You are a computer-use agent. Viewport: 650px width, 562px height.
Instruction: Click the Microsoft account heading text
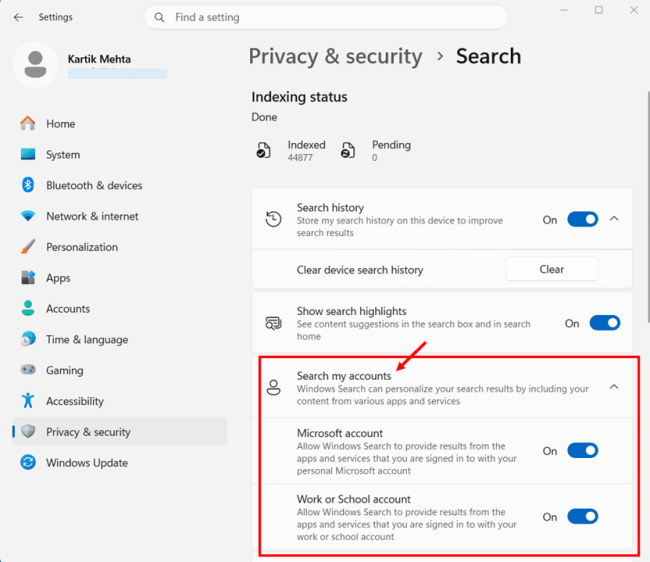(340, 433)
